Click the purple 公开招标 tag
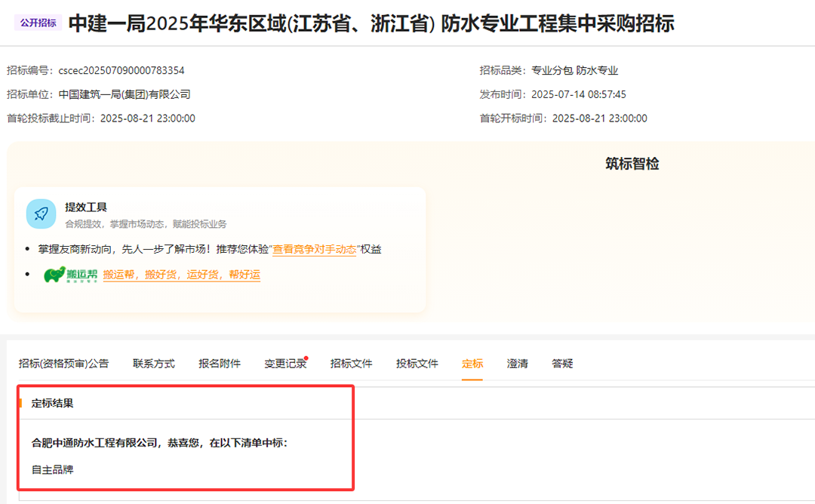This screenshot has height=504, width=815. click(x=38, y=23)
